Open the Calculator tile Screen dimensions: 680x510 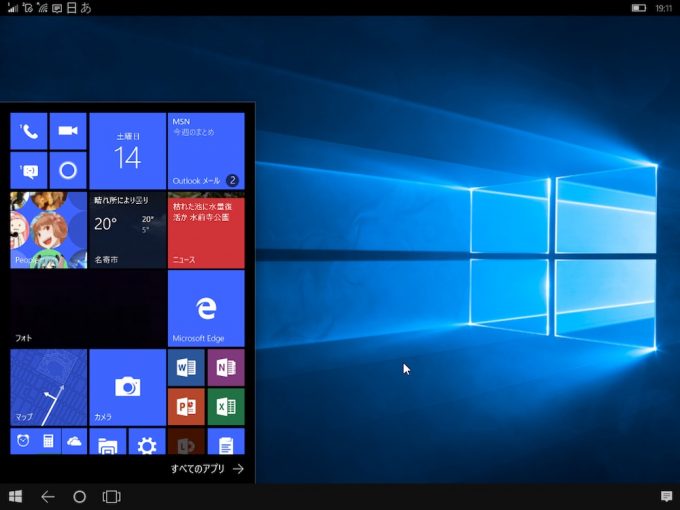click(x=49, y=441)
